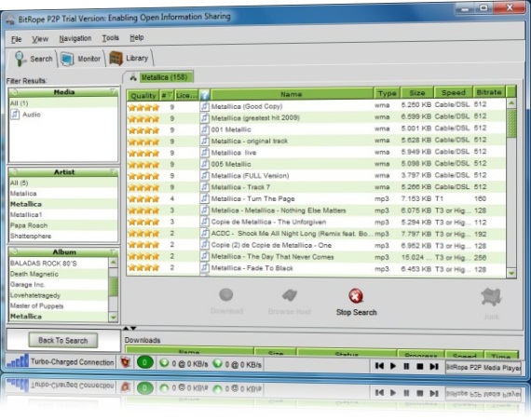This screenshot has width=531, height=420.
Task: Sort results by the Speed column
Action: (453, 92)
